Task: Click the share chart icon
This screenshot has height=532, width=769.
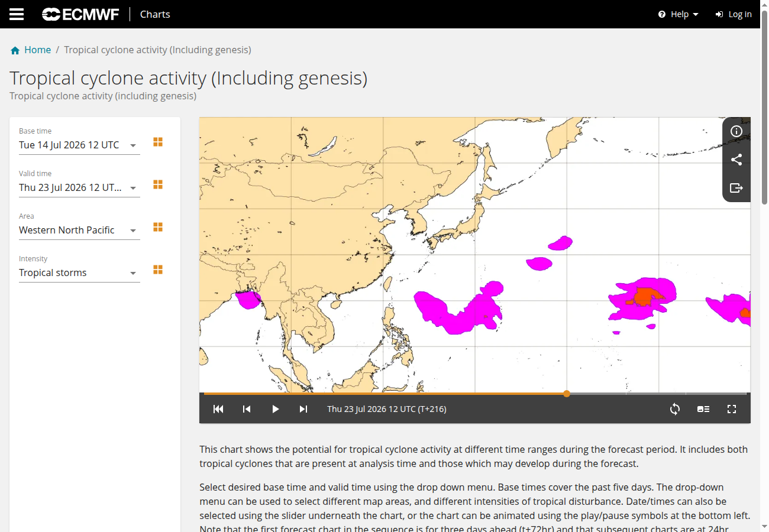Action: [736, 160]
